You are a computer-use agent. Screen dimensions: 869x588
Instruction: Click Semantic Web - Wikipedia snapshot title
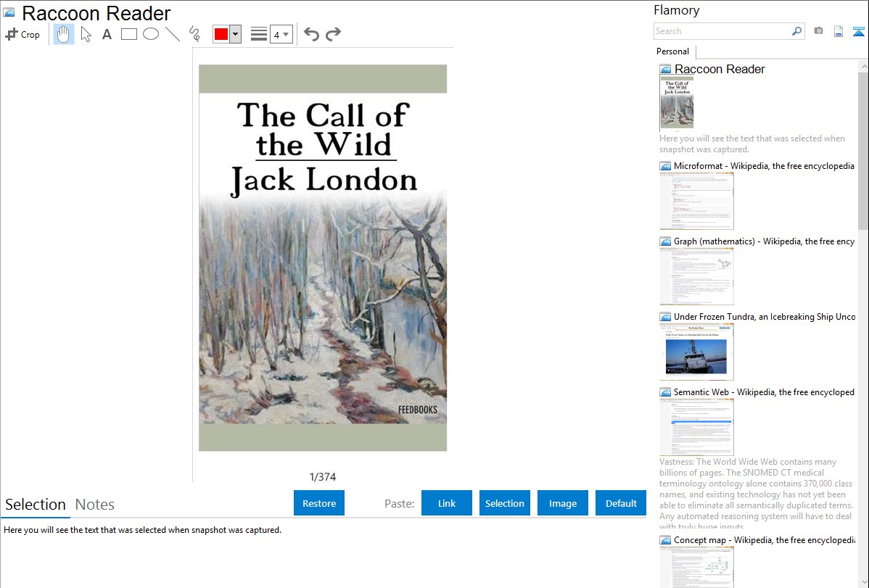(x=764, y=392)
